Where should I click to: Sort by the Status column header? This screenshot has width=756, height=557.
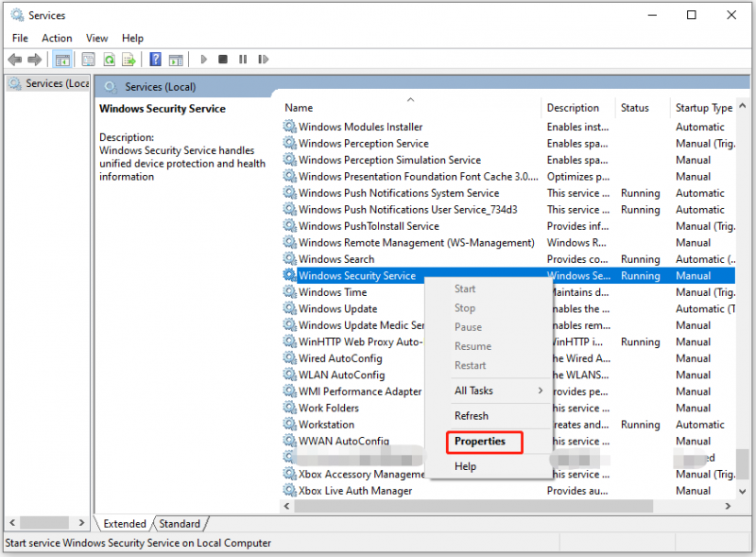[642, 108]
